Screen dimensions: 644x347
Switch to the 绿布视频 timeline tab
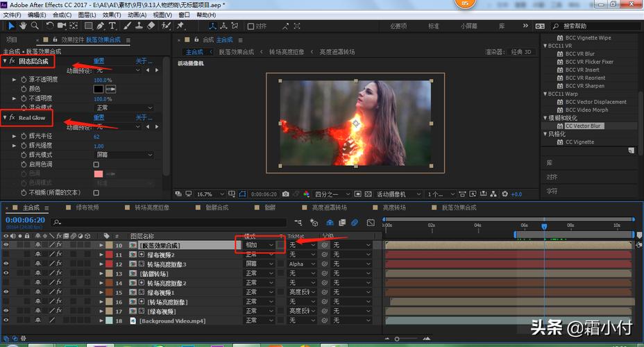pos(87,208)
